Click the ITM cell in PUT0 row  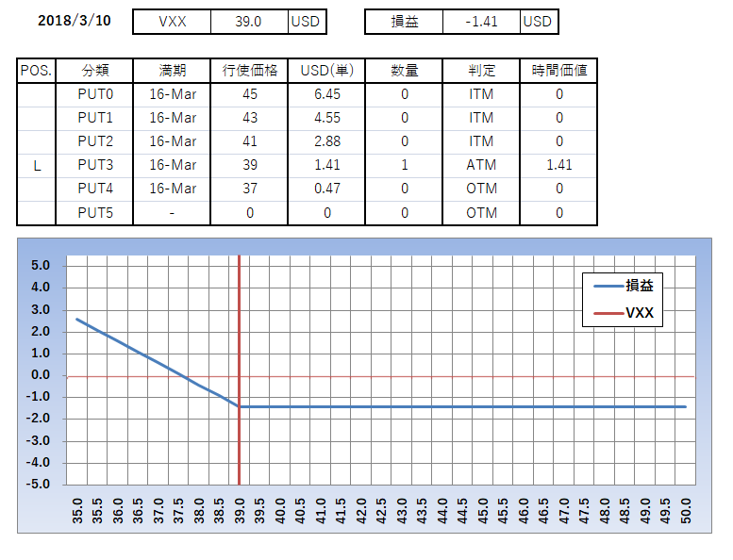pyautogui.click(x=481, y=95)
